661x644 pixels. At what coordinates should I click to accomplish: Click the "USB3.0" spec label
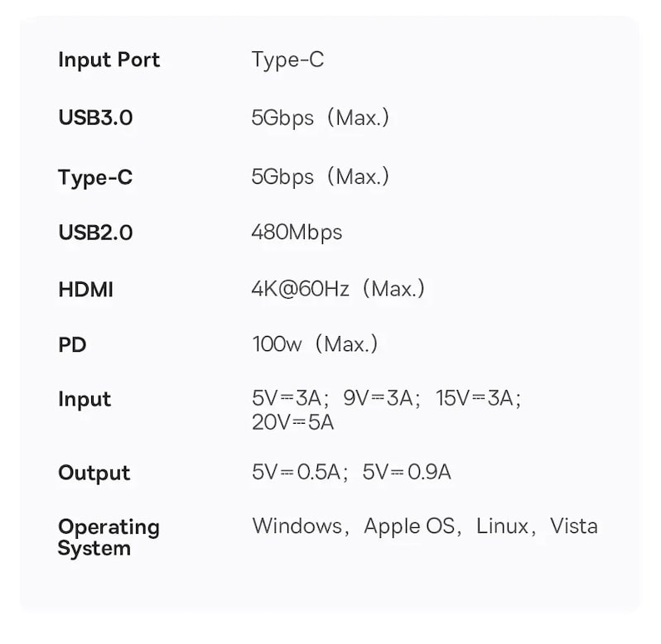coord(95,118)
